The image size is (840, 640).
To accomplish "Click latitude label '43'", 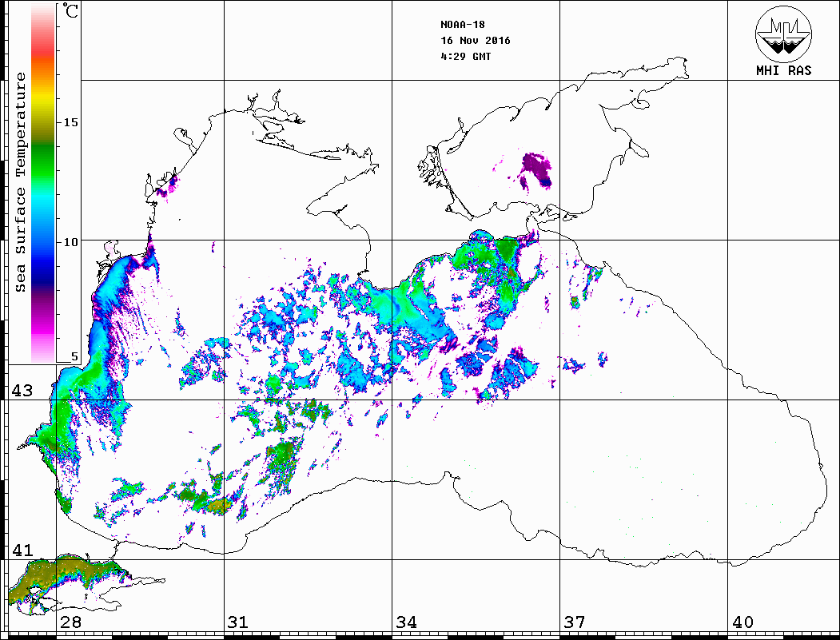I will click(22, 391).
